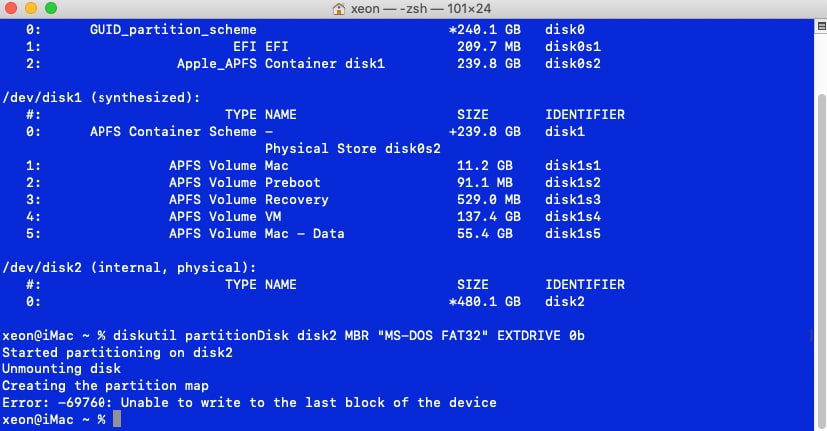Click the 'diskutil partitionDisk' command text
This screenshot has width=827, height=431.
click(x=201, y=336)
